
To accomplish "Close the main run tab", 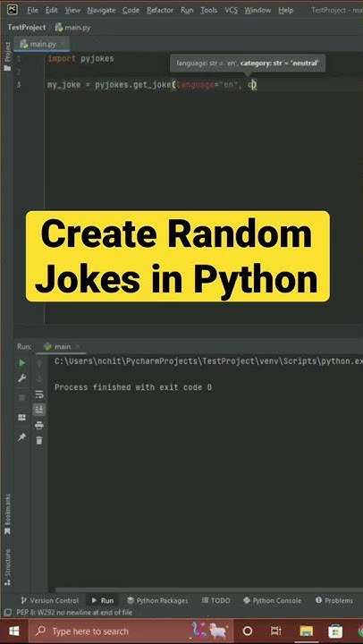I will [77, 347].
